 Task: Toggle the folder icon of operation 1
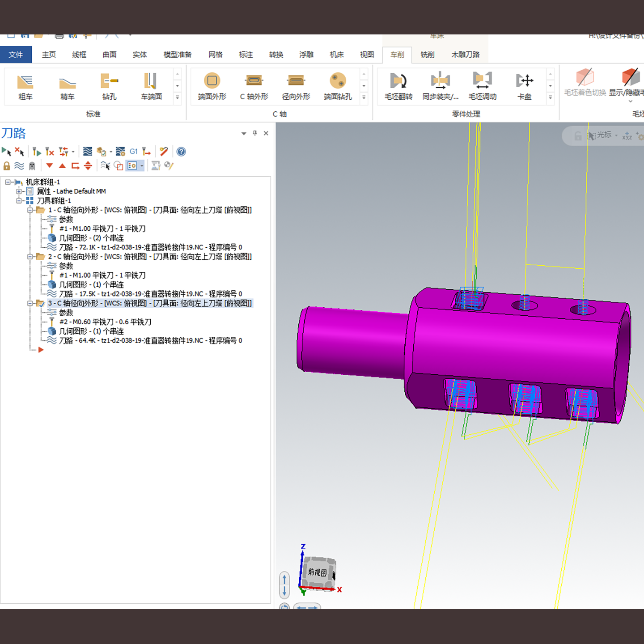(40, 210)
